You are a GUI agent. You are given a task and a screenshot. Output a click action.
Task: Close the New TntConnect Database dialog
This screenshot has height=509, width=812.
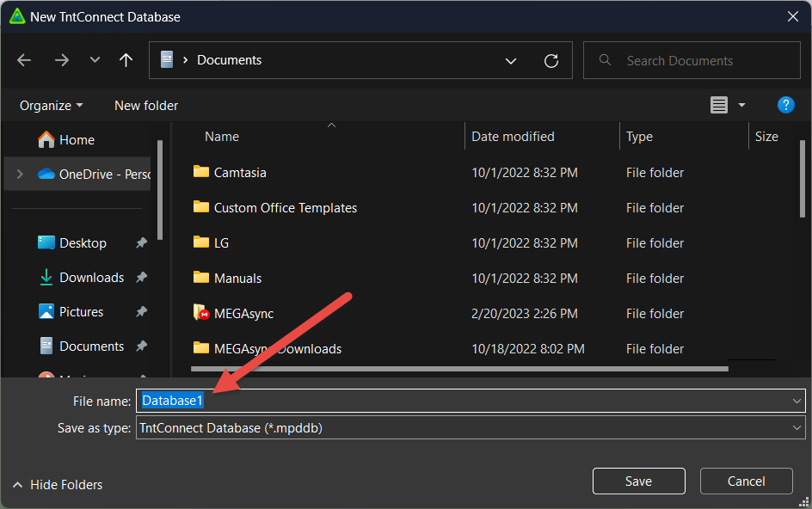coord(792,16)
